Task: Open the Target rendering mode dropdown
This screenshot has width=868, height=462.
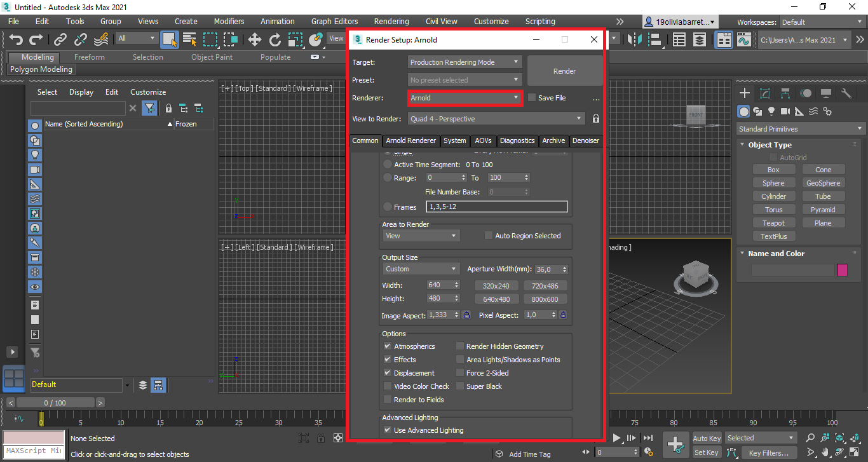Action: coord(465,62)
